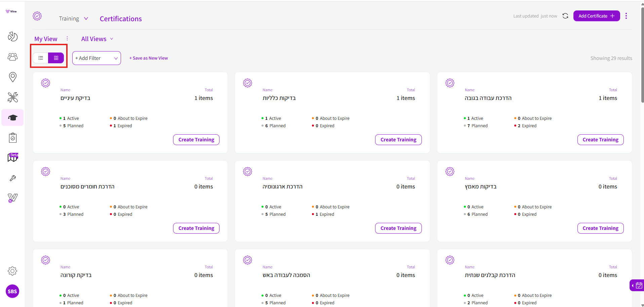Open the wrench sidebar icon

(13, 178)
